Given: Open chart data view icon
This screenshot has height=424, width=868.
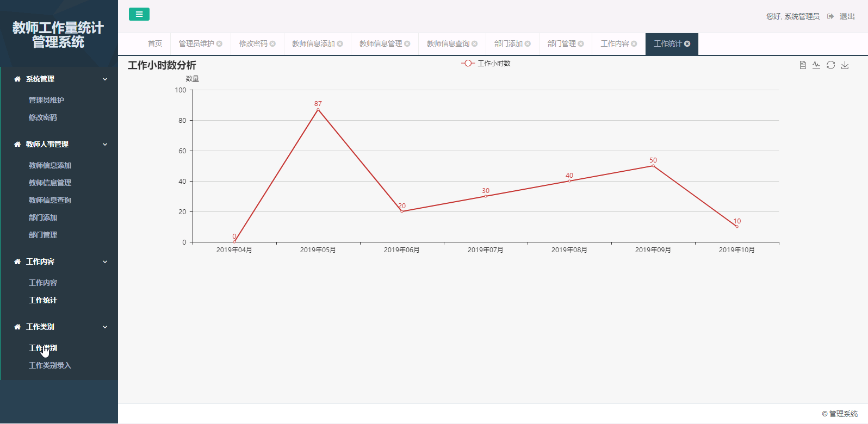Looking at the screenshot, I should [x=803, y=65].
